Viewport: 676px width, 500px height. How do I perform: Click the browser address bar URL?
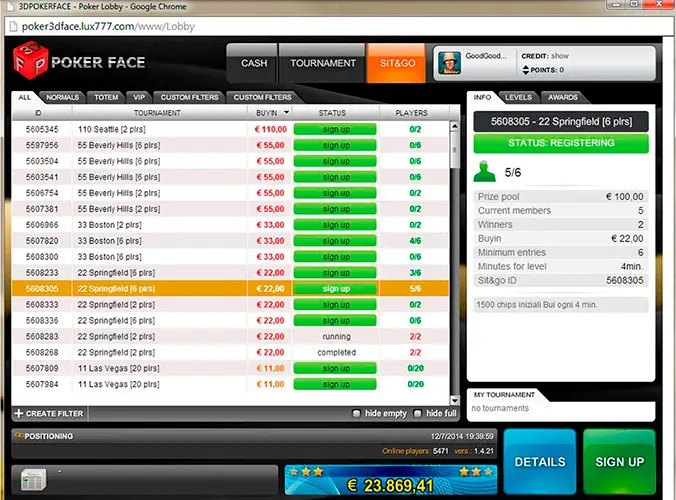(x=108, y=27)
